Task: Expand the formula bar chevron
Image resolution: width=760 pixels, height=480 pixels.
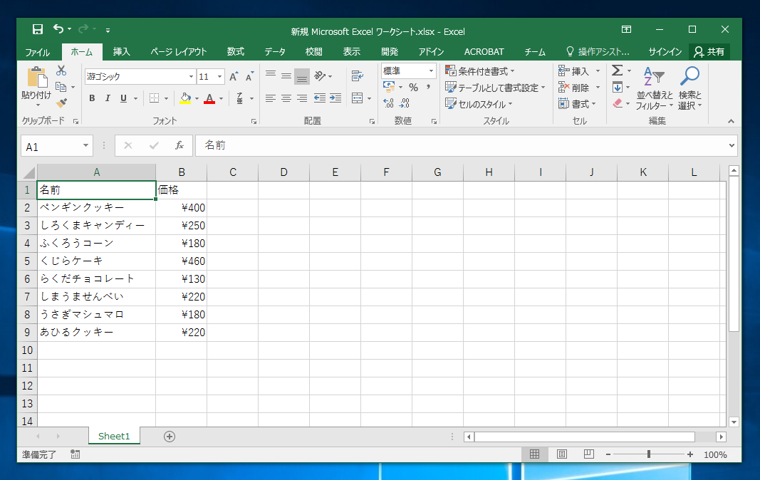Action: tap(731, 145)
